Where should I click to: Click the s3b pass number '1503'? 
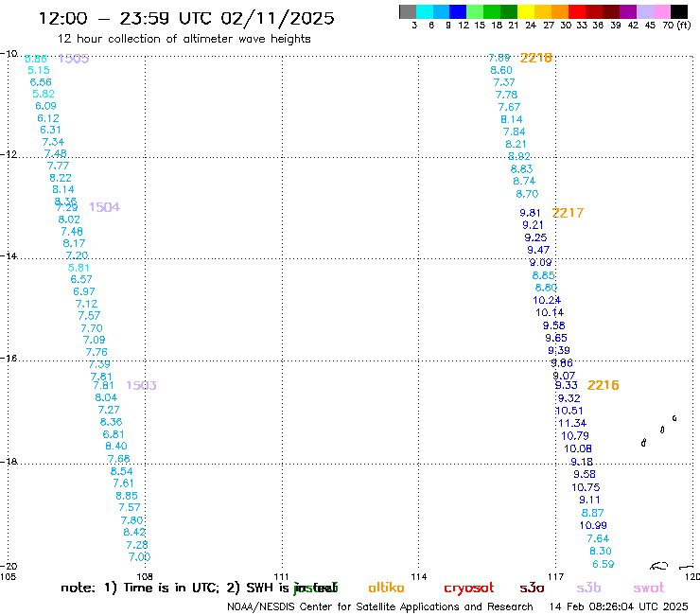tap(141, 385)
